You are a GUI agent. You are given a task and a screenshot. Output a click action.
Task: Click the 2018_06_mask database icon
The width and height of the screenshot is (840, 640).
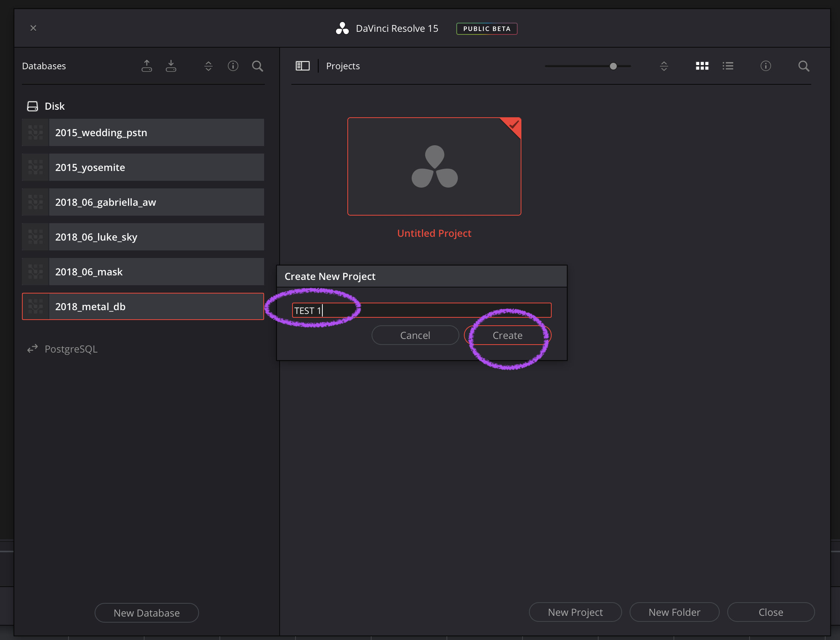click(36, 272)
